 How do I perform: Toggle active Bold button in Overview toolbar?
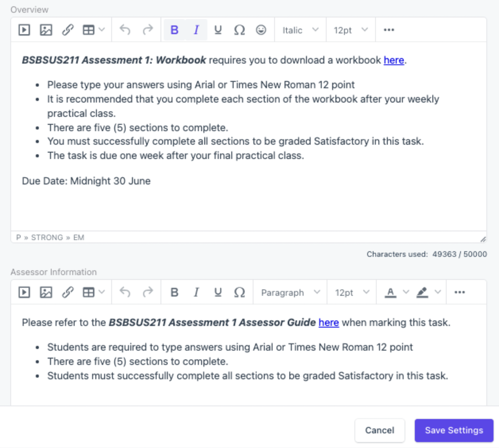(174, 30)
